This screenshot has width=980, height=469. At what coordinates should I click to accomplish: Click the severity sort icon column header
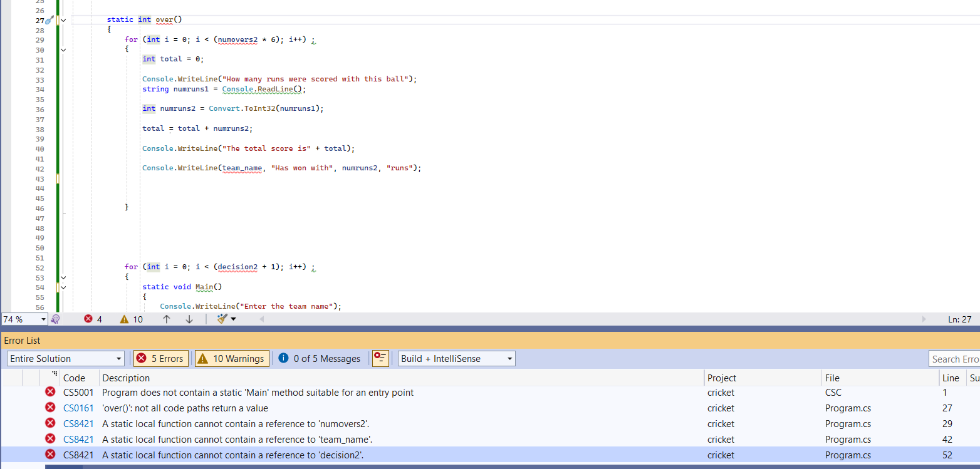[50, 378]
